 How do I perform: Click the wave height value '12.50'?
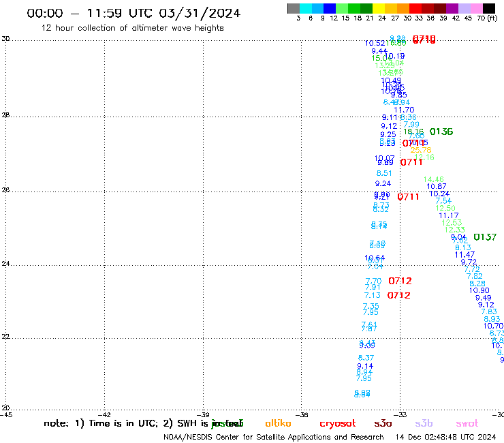click(445, 208)
